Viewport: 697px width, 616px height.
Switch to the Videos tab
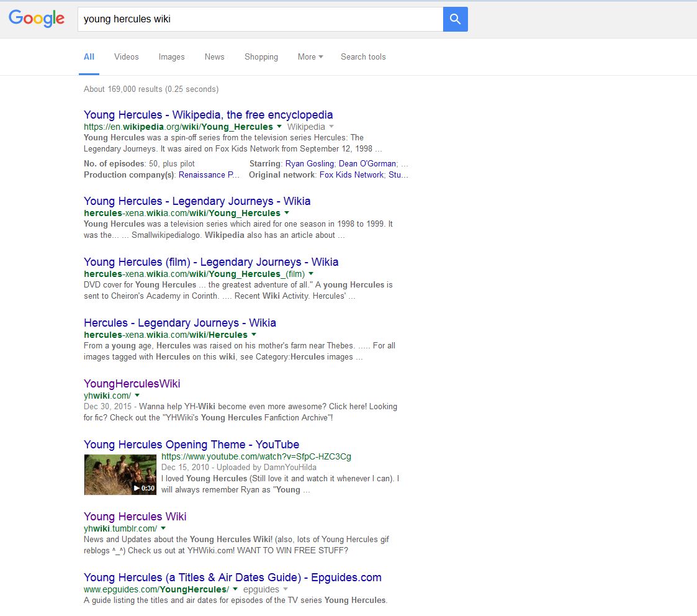[127, 57]
